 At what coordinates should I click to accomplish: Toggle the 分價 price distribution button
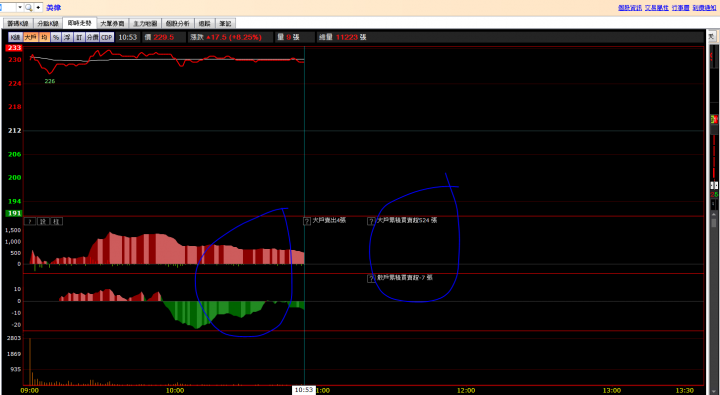click(92, 37)
